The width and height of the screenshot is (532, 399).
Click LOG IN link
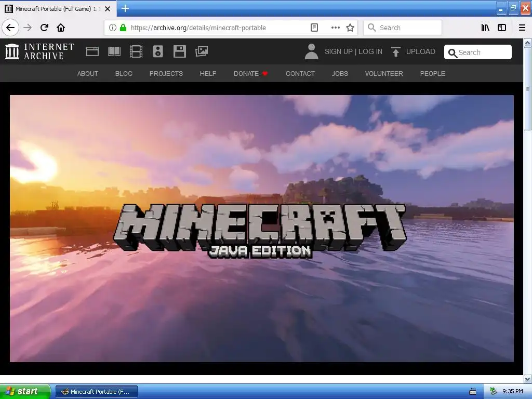point(370,51)
